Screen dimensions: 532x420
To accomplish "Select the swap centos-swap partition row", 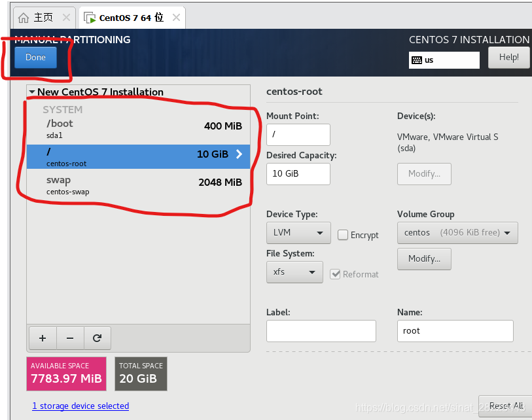I will coord(139,185).
